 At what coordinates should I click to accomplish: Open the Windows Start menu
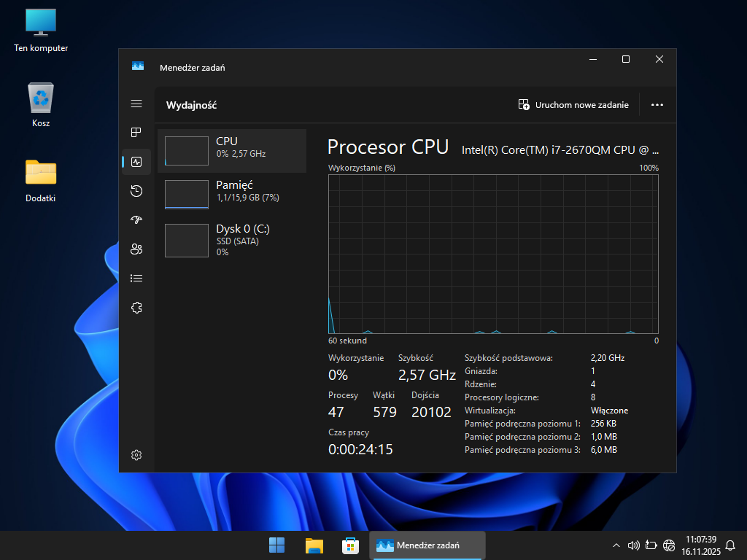(277, 545)
